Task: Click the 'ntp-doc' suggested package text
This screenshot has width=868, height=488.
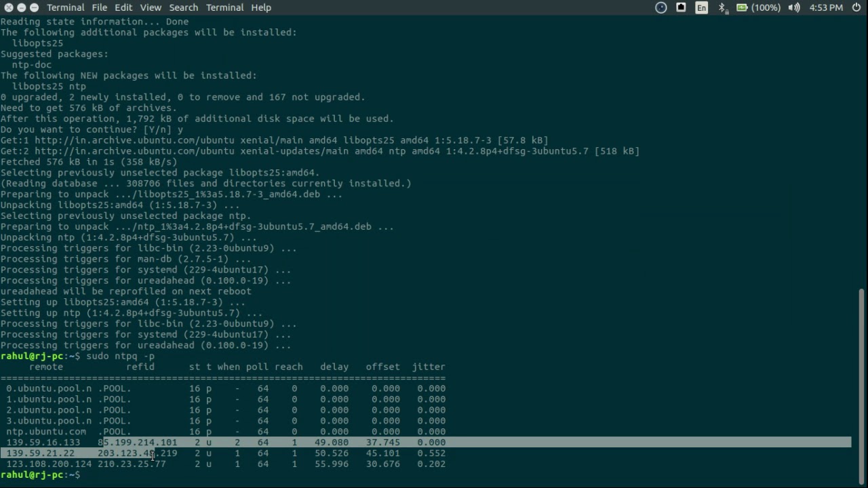Action: click(x=31, y=64)
